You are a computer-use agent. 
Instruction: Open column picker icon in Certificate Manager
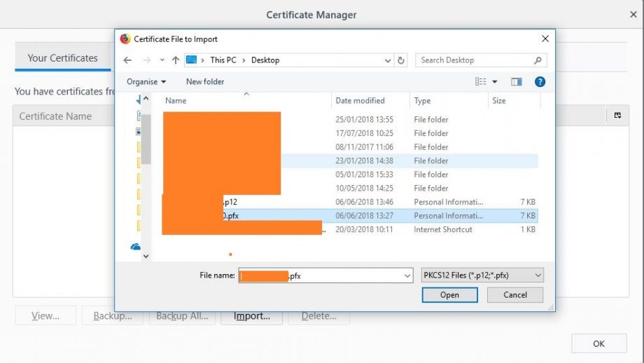617,116
